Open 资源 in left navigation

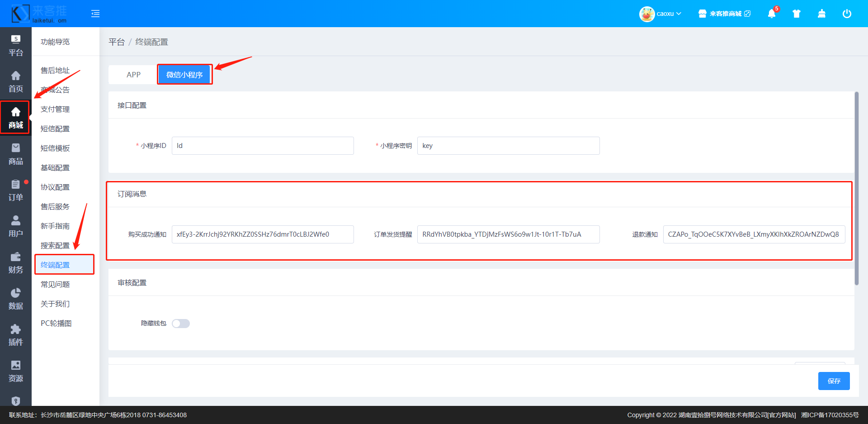coord(16,371)
